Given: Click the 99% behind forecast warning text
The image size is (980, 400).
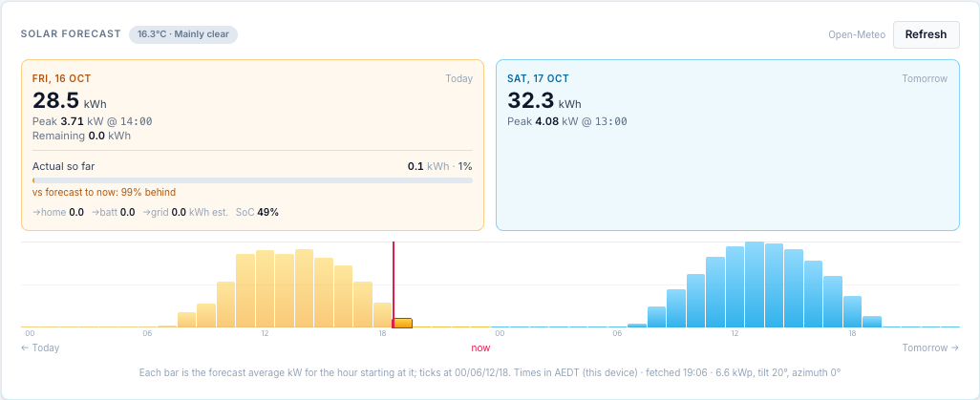Looking at the screenshot, I should tap(104, 192).
